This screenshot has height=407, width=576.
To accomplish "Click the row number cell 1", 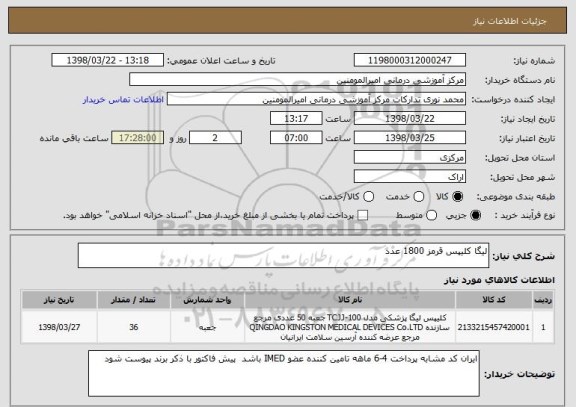I will coord(543,327).
